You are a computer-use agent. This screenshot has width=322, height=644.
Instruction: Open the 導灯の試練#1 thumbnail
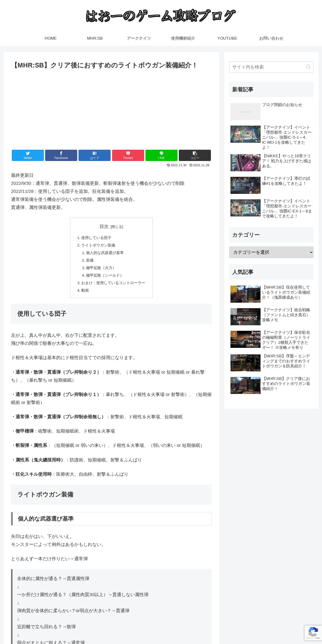(245, 185)
